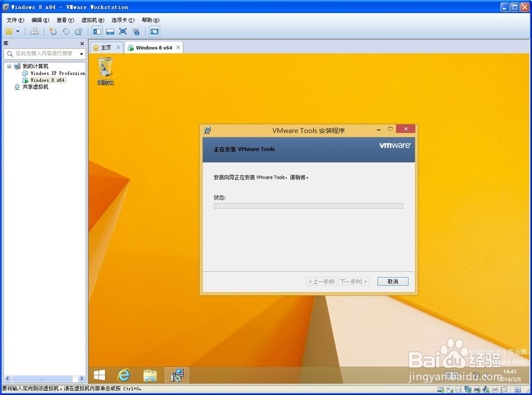532x395 pixels.
Task: Click the network icon in guest tray
Action: (476, 376)
